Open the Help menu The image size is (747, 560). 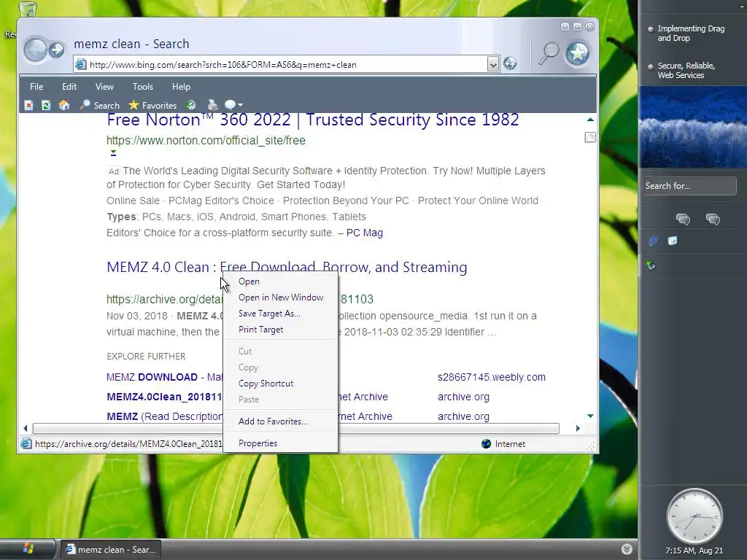(x=181, y=87)
